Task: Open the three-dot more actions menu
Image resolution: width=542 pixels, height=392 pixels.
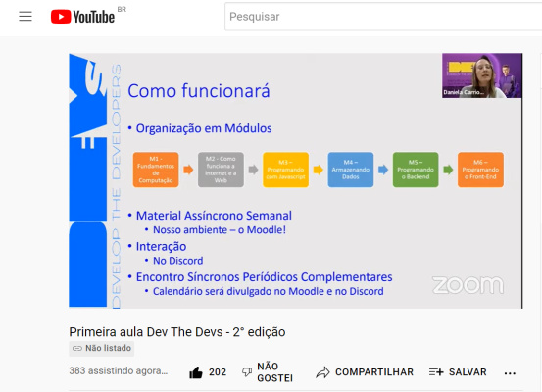Action: click(510, 373)
